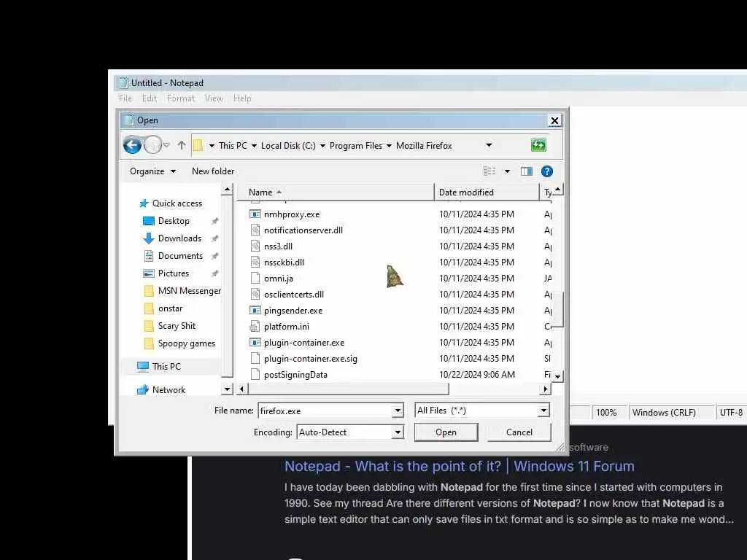Click the platform.ini file icon
The height and width of the screenshot is (560, 747).
[x=255, y=327]
